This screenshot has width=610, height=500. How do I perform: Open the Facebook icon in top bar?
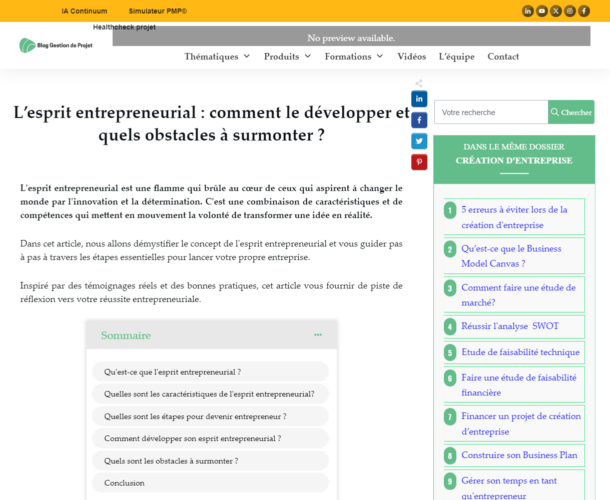coord(584,11)
